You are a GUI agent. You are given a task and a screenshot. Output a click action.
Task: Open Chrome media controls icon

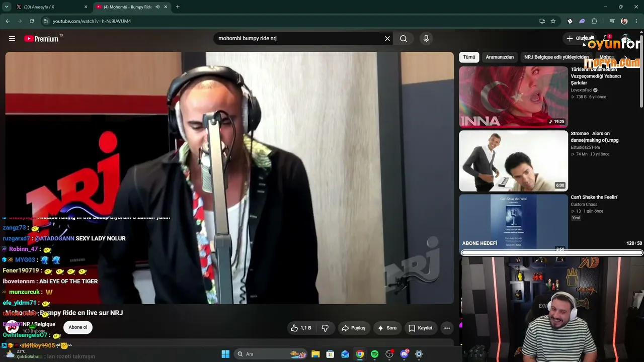(612, 21)
